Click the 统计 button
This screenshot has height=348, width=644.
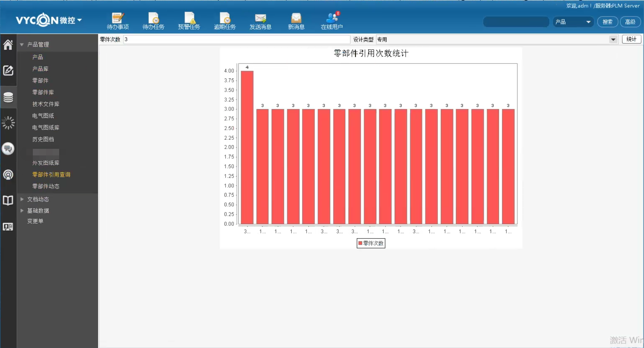tap(631, 39)
